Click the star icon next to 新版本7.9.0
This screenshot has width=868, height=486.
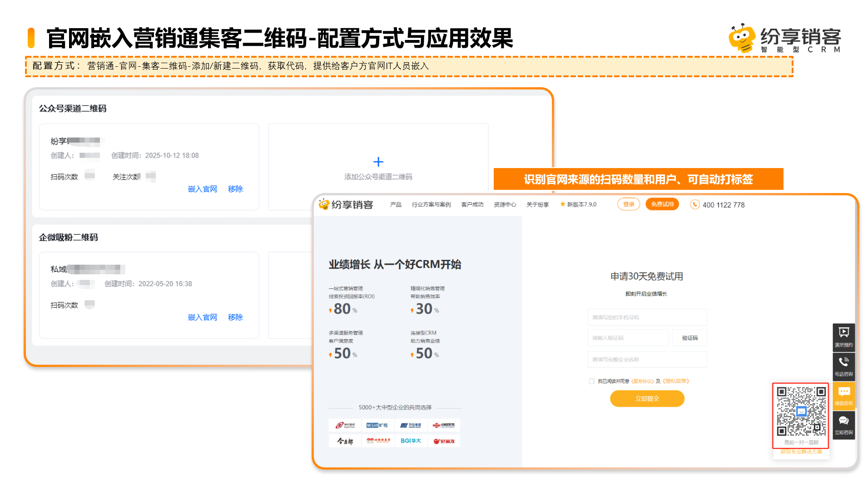(563, 204)
